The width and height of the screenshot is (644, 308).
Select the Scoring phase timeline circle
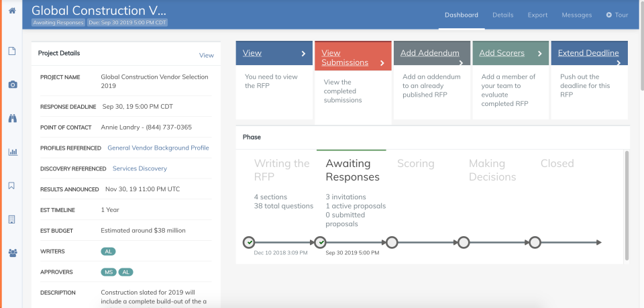coord(392,242)
